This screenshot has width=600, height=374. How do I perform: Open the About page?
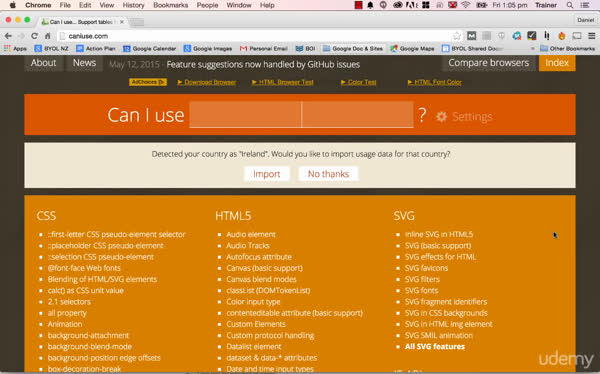[x=43, y=63]
